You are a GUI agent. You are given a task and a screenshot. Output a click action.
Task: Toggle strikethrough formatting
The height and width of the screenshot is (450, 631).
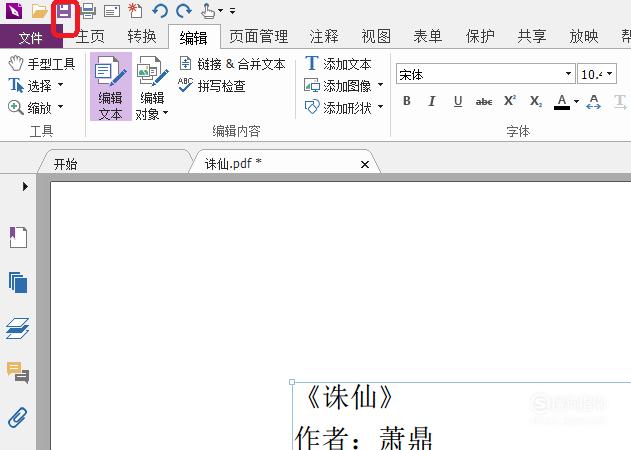[484, 101]
